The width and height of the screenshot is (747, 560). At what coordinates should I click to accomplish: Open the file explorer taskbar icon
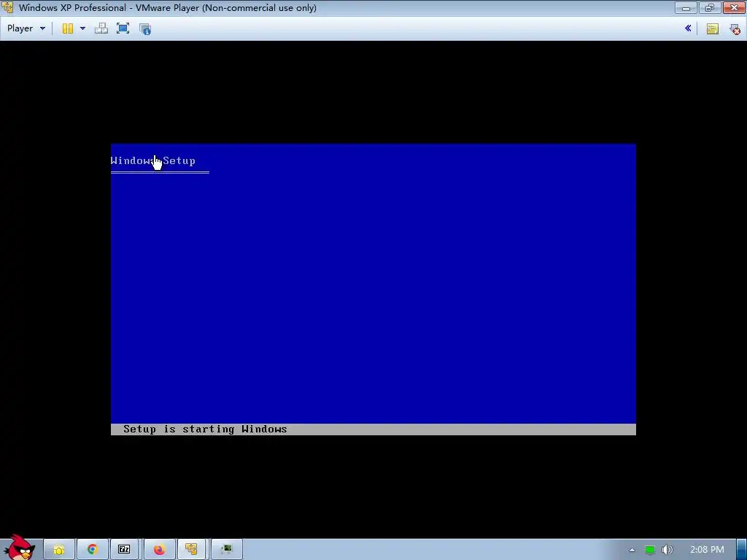coord(59,550)
